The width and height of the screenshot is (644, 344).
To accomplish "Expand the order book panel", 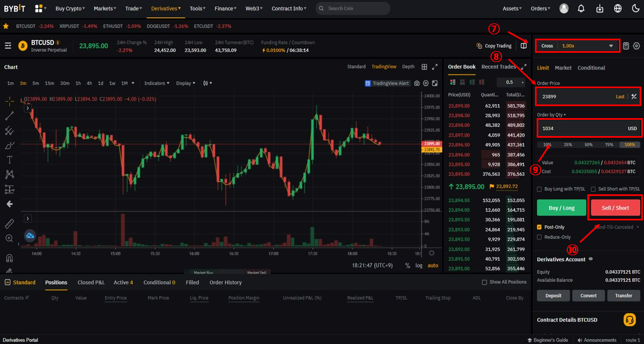I will point(524,67).
